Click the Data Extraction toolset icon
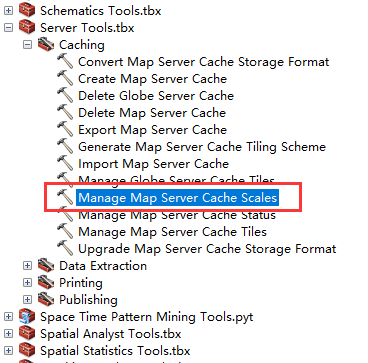The height and width of the screenshot is (363, 368). 46,266
